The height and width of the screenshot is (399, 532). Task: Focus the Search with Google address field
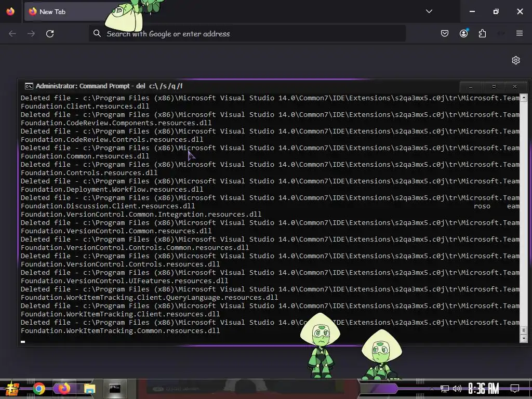click(247, 34)
